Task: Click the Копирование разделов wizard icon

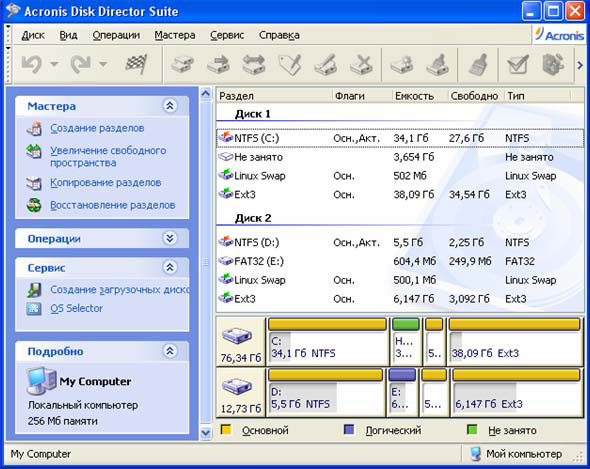Action: pyautogui.click(x=34, y=183)
